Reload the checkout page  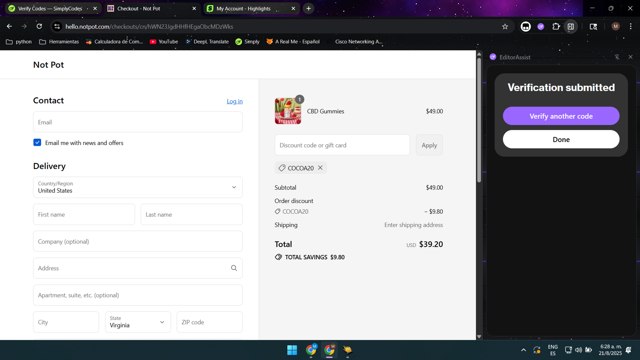point(39,27)
